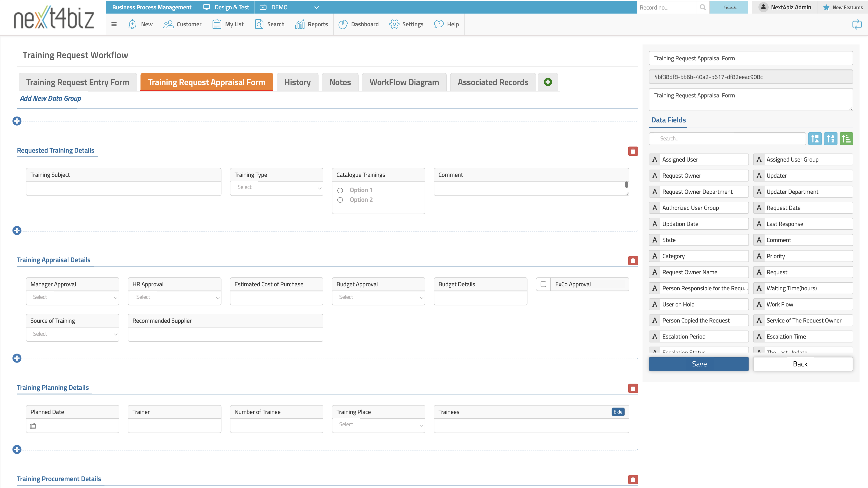Select Option 2 under Catalogue Trainings
868x488 pixels.
point(340,200)
